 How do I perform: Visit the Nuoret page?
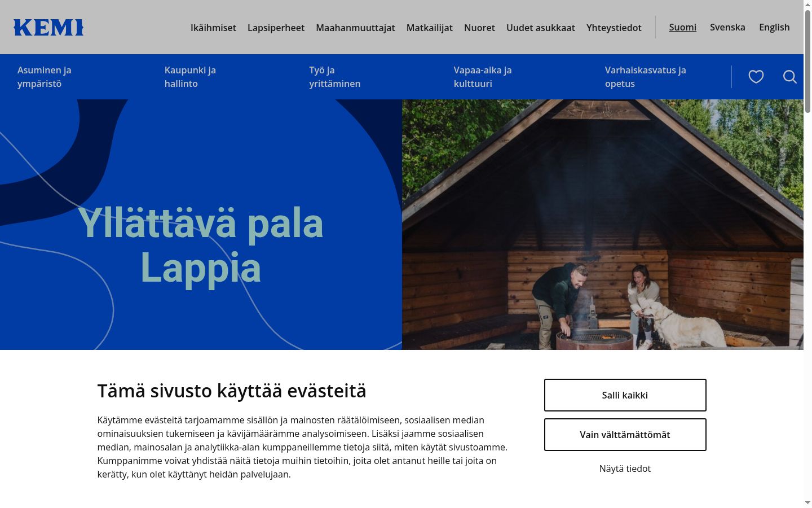(x=479, y=27)
